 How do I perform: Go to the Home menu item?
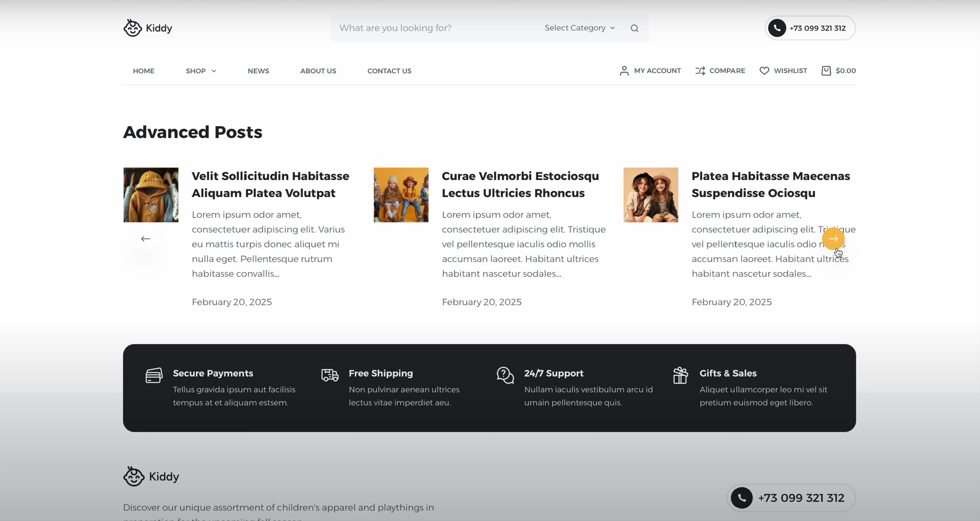coord(143,71)
